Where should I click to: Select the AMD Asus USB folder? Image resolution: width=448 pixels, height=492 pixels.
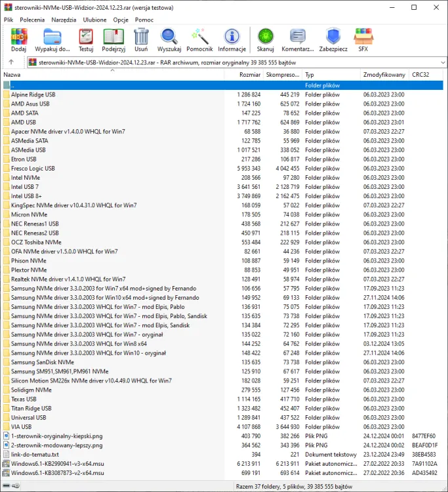pyautogui.click(x=30, y=104)
